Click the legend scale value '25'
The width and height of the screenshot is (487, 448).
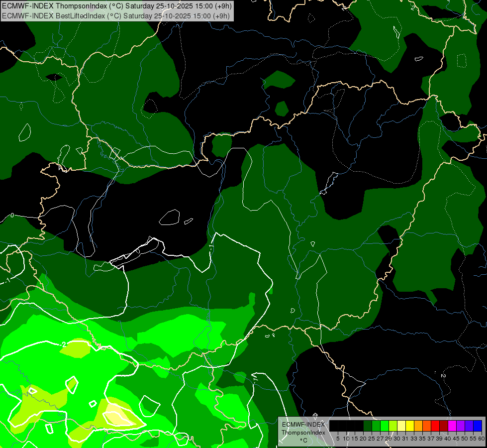pyautogui.click(x=372, y=439)
